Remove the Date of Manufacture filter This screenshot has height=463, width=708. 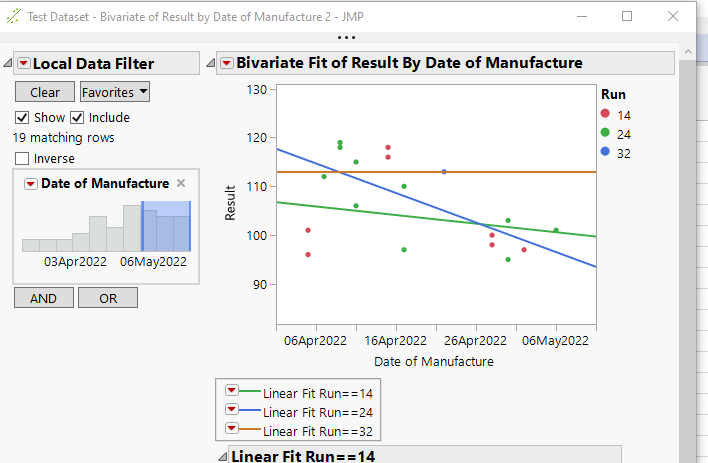pos(181,184)
